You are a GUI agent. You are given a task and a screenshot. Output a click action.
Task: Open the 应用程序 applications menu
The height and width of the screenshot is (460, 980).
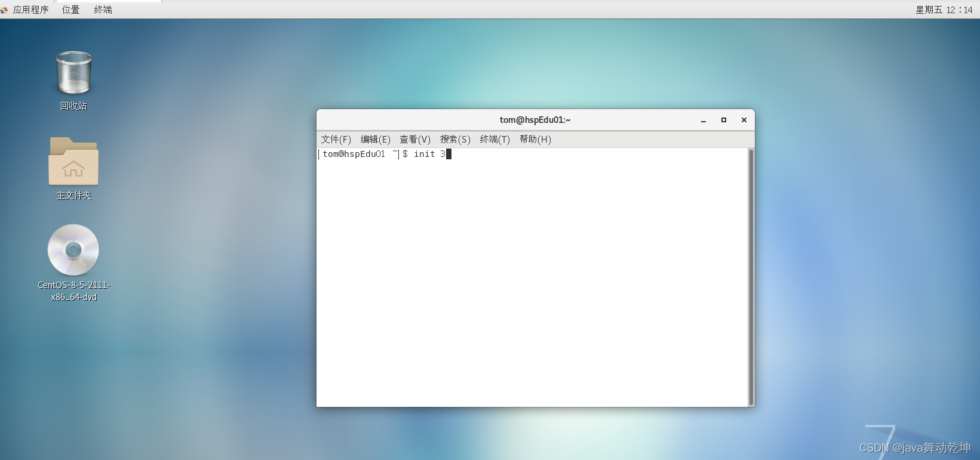pos(30,10)
